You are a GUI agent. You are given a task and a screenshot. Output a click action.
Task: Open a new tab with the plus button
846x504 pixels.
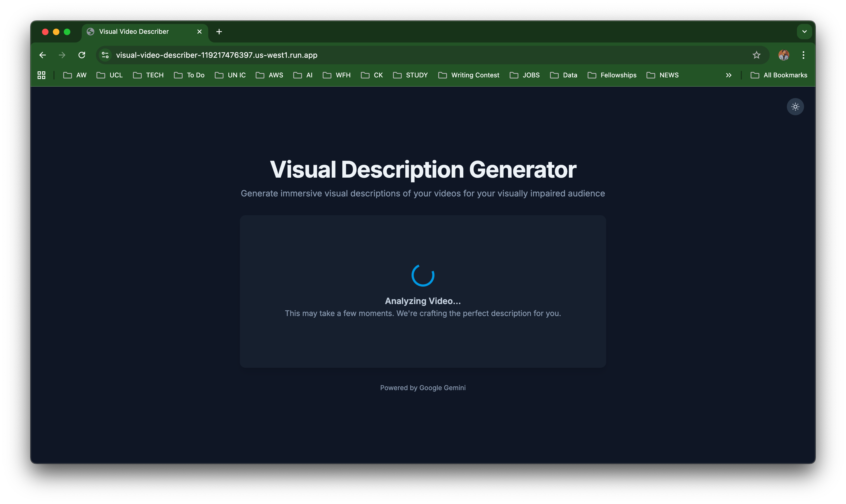click(219, 32)
